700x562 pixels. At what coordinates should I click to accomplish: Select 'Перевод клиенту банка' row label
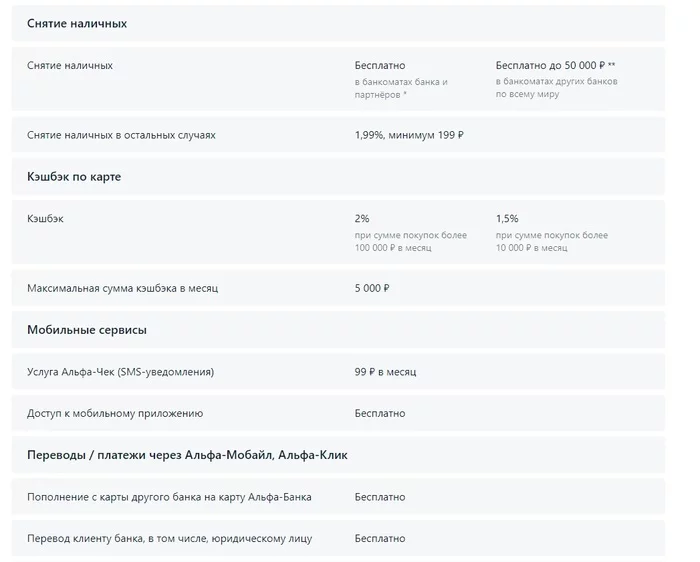coord(169,539)
